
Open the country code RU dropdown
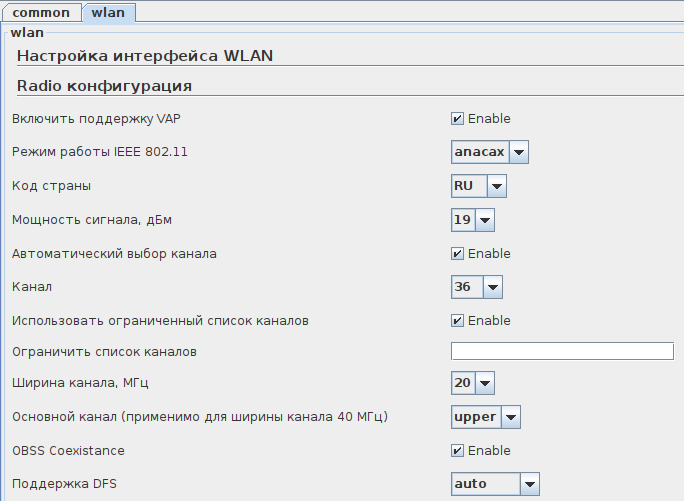point(496,186)
